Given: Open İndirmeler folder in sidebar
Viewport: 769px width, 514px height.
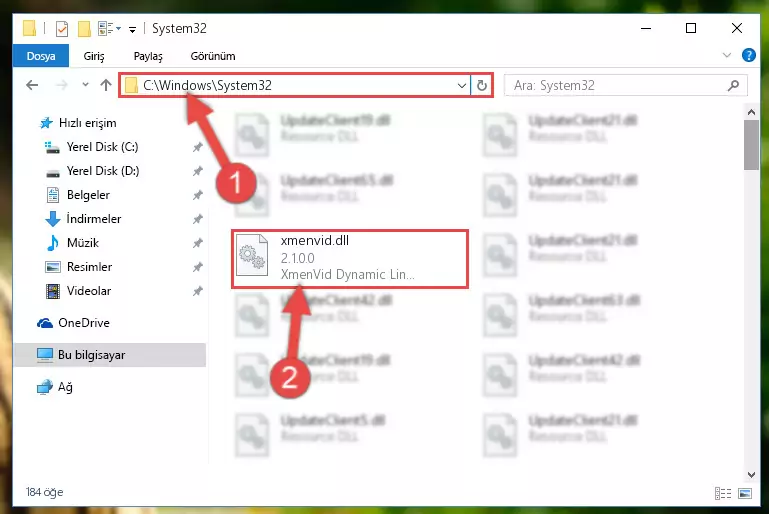Looking at the screenshot, I should [93, 219].
